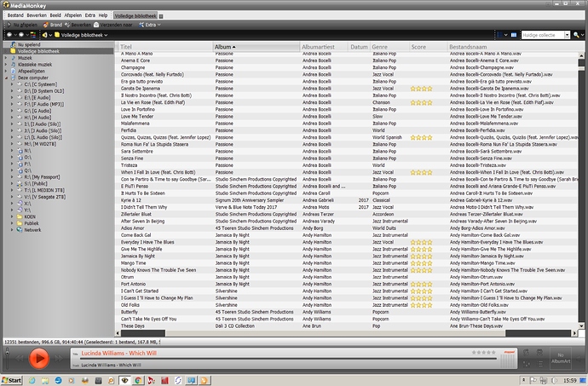Sort by the Genre column header
This screenshot has height=386, width=588.
[x=390, y=47]
